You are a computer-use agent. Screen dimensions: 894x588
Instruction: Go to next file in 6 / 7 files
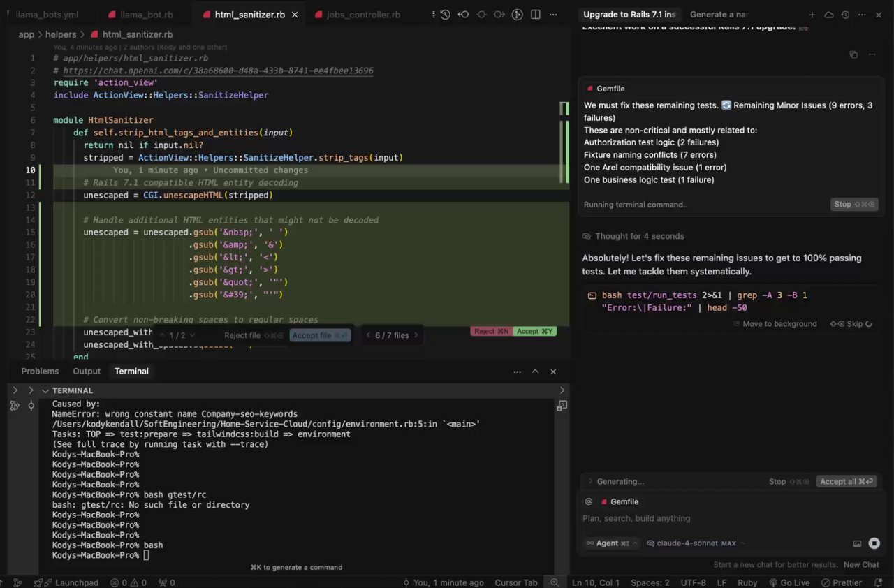pos(416,335)
